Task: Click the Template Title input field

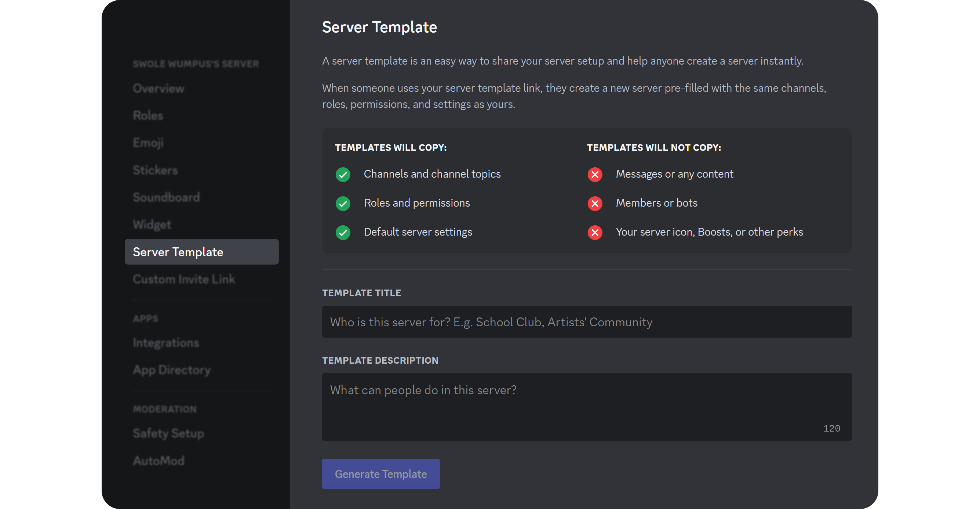Action: (587, 321)
